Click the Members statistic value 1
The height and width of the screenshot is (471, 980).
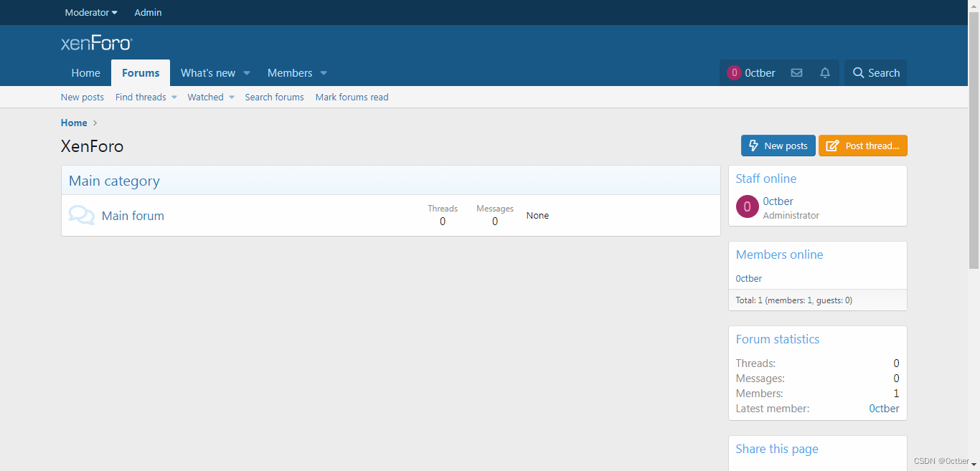(x=896, y=394)
